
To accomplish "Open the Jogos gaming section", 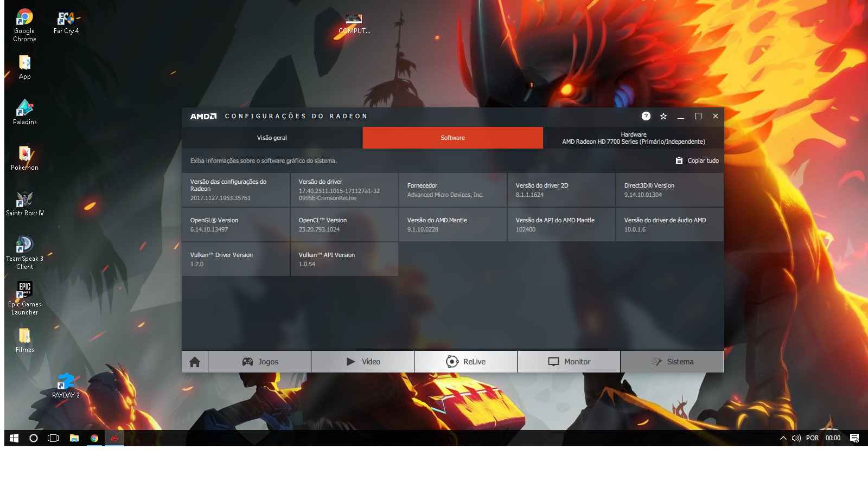I will pyautogui.click(x=260, y=362).
